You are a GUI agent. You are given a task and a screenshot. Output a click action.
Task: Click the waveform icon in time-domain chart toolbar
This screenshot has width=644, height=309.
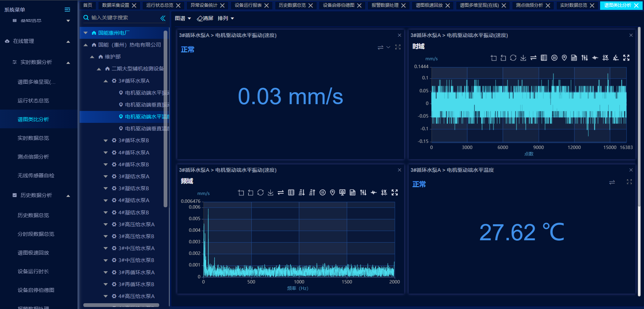[595, 58]
